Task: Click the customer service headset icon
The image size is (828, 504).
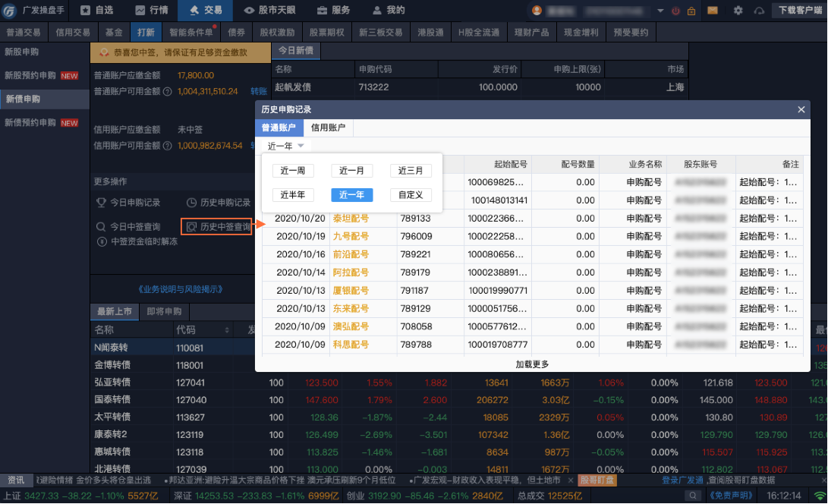Action: [x=759, y=11]
